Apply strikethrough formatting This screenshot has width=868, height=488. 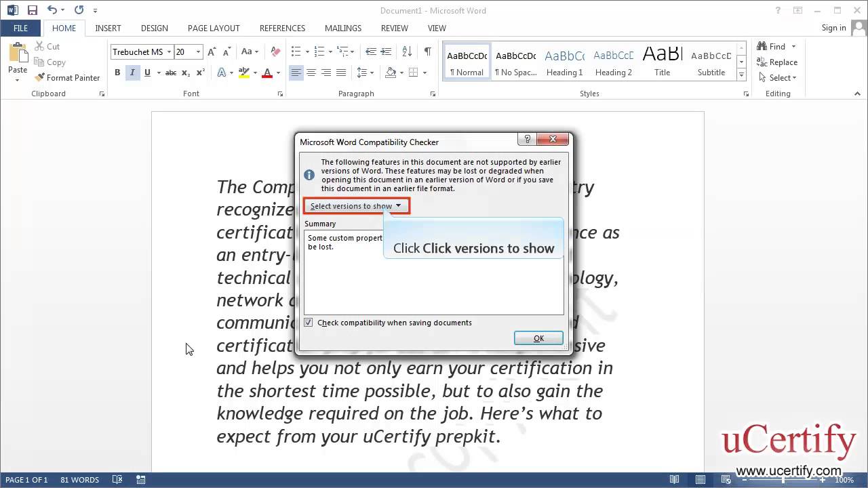tap(171, 73)
